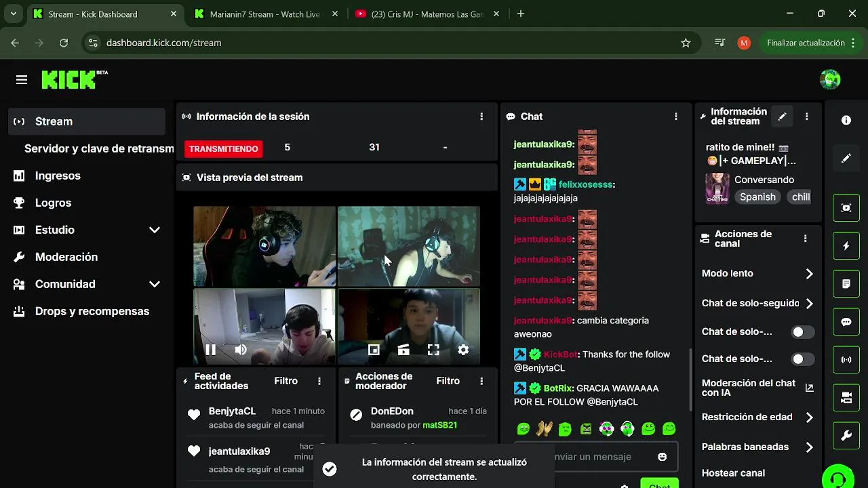
Task: Select Stream in the sidebar
Action: (87, 121)
